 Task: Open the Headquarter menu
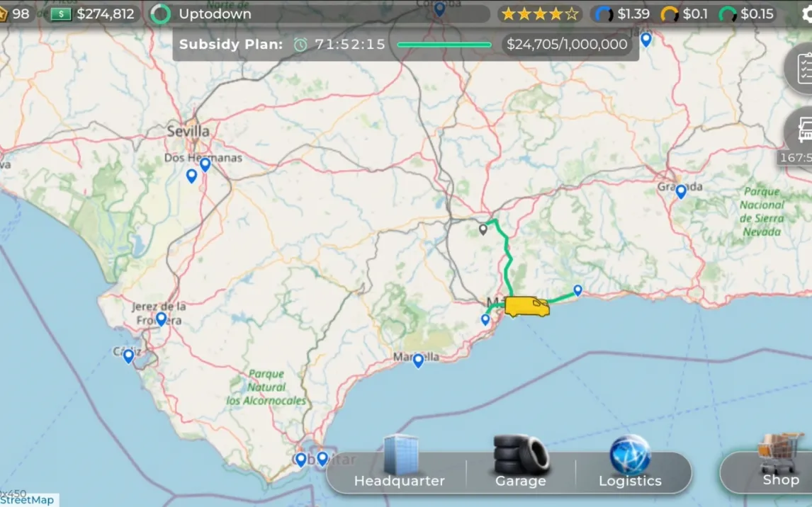[400, 464]
